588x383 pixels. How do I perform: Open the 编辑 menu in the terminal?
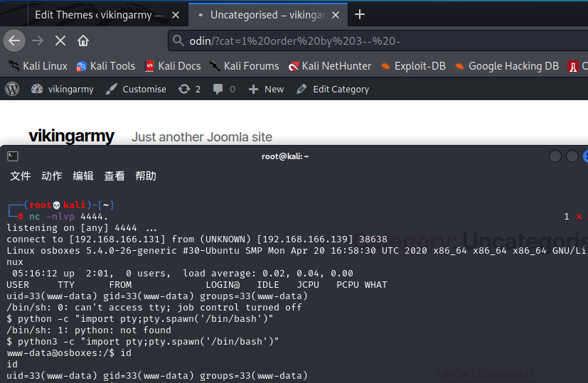pos(83,176)
